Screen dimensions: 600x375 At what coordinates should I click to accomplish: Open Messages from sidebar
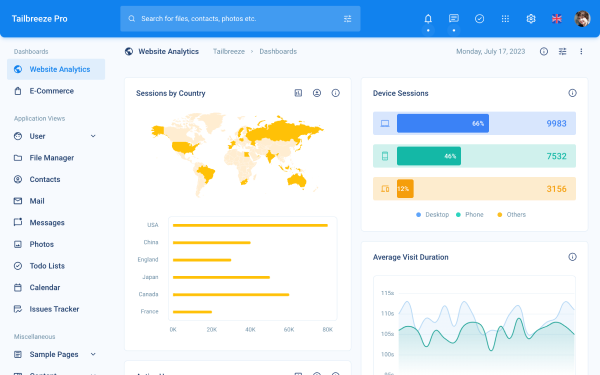(56, 223)
